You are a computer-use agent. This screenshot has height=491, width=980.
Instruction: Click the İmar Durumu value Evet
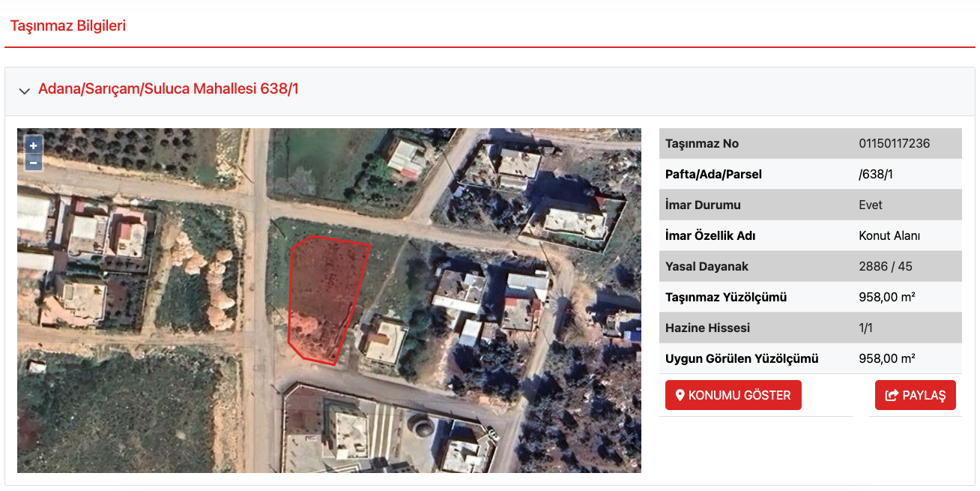point(871,205)
